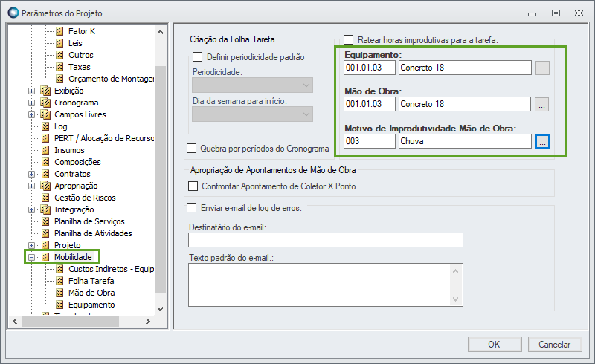
Task: Select Equipamento under Mobilidade
Action: [91, 305]
